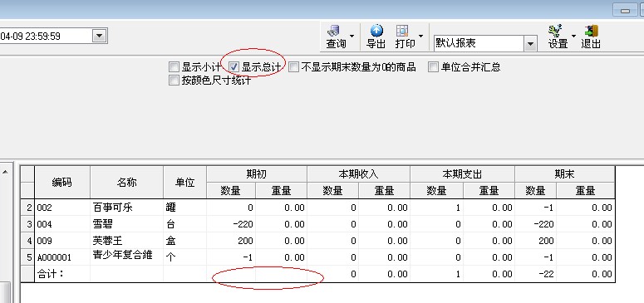Viewport: 644px width, 303px height.
Task: Uncheck the 显示总计 checkbox
Action: (x=234, y=66)
